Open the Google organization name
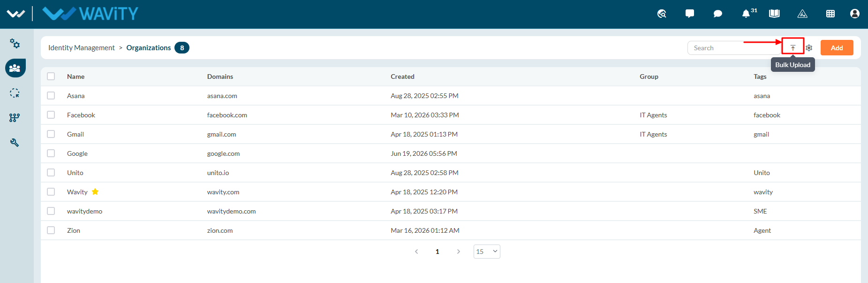This screenshot has width=868, height=283. [x=77, y=153]
